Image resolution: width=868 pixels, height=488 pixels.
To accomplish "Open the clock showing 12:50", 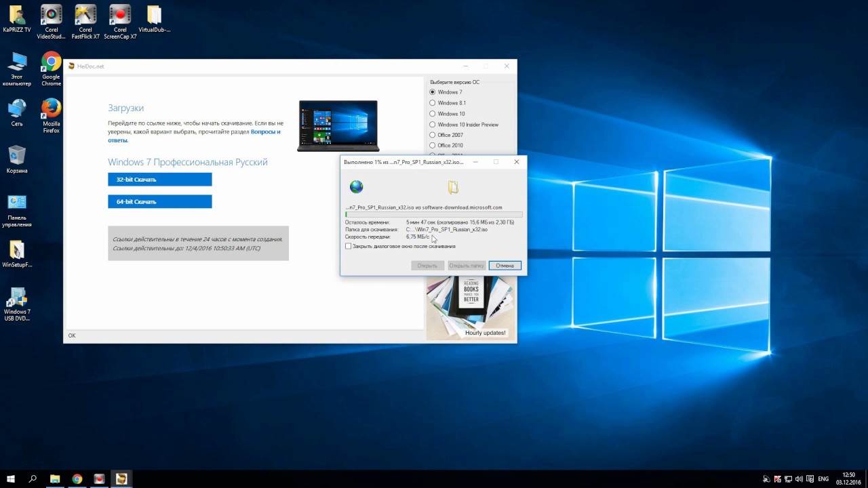I will pyautogui.click(x=848, y=479).
